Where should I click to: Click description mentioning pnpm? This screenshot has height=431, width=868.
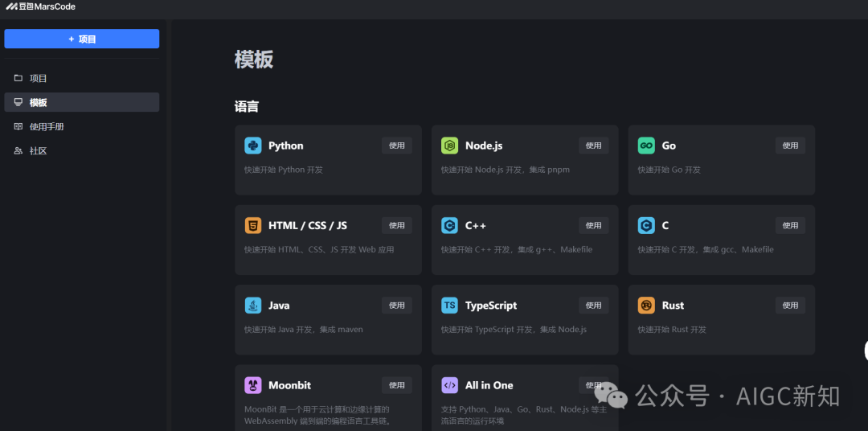click(506, 170)
